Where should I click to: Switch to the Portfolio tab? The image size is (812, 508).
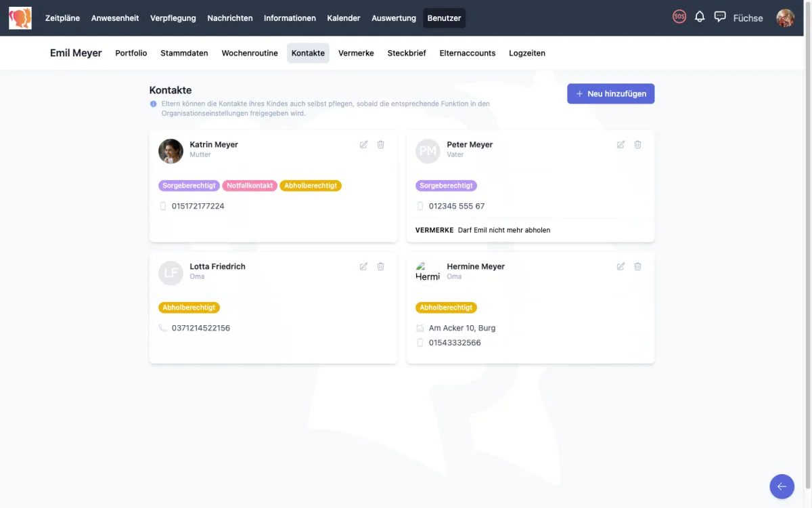pyautogui.click(x=131, y=53)
